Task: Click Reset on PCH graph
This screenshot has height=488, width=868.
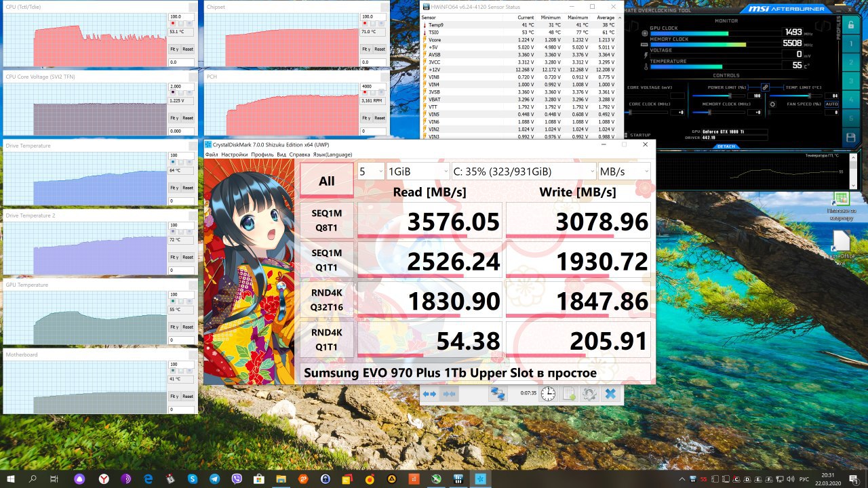Action: [379, 118]
